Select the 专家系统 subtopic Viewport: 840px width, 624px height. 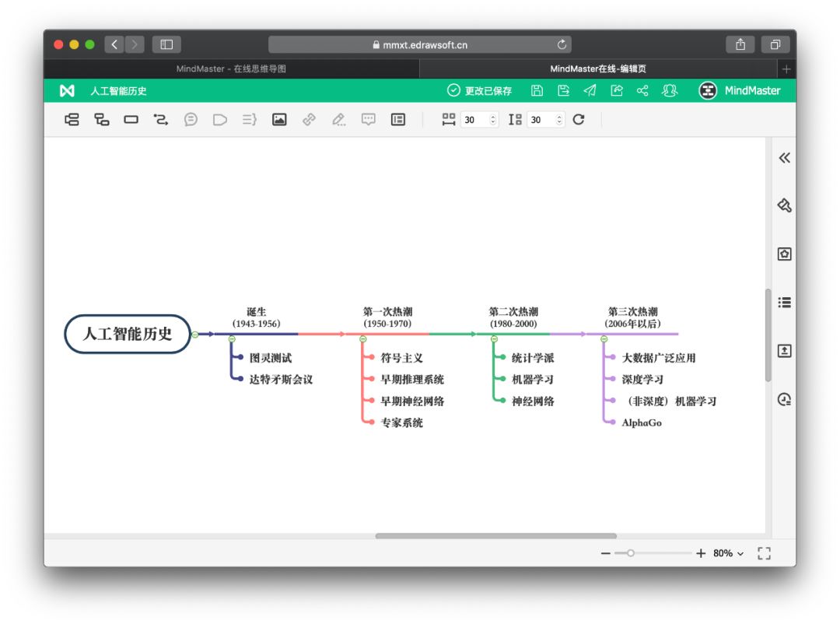(402, 423)
